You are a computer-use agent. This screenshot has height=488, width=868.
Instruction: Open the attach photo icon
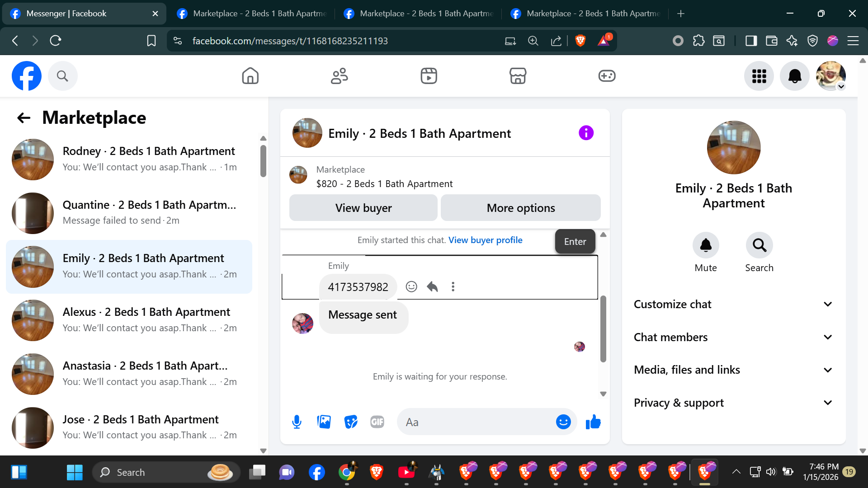click(324, 422)
